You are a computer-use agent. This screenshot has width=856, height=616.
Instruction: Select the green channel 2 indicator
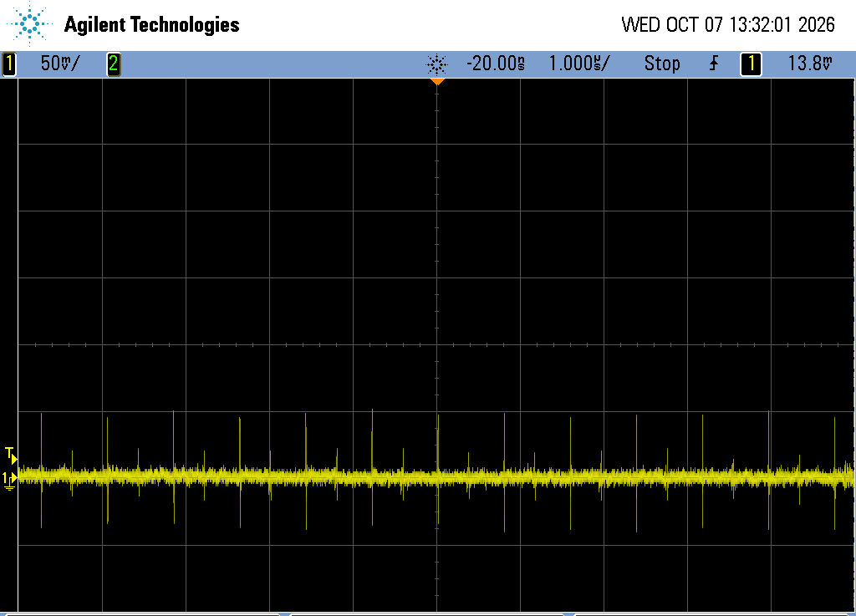[x=114, y=64]
